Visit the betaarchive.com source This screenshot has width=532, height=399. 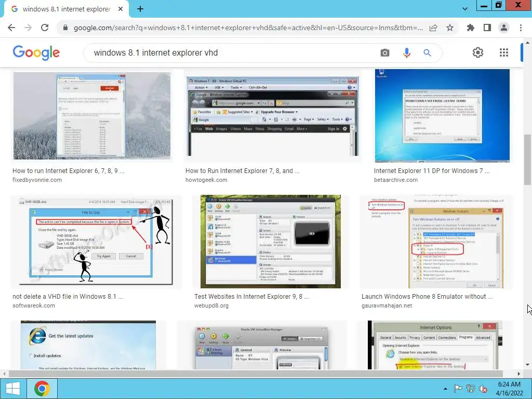point(395,180)
